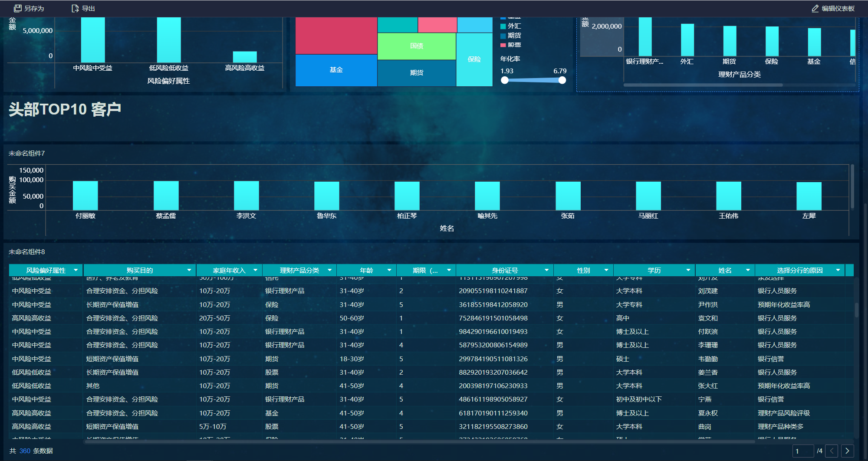Open filter dropdown for 购买目的 column
The image size is (868, 461).
click(x=189, y=270)
